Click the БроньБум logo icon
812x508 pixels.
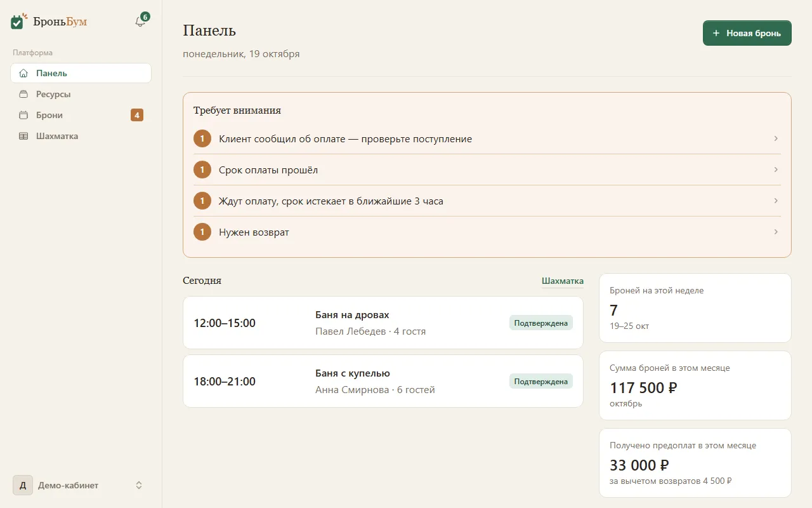18,22
